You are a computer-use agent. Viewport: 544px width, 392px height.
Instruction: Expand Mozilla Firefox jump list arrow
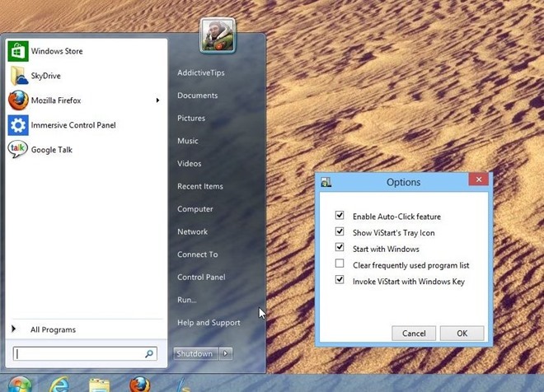(157, 100)
